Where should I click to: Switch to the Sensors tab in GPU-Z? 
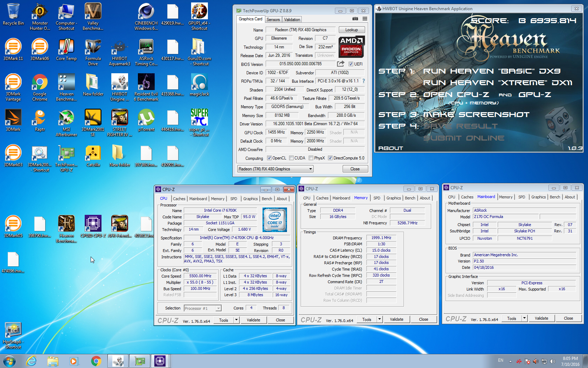pos(273,20)
